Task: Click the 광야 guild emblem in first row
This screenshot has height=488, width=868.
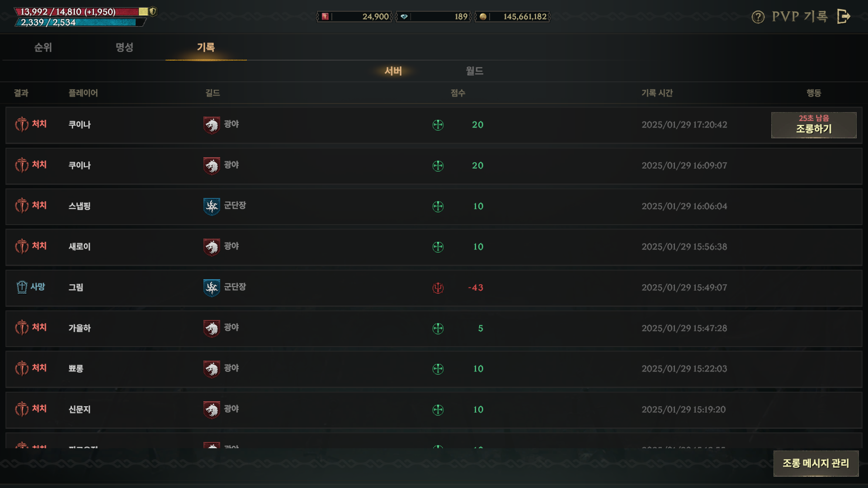Action: click(x=212, y=125)
